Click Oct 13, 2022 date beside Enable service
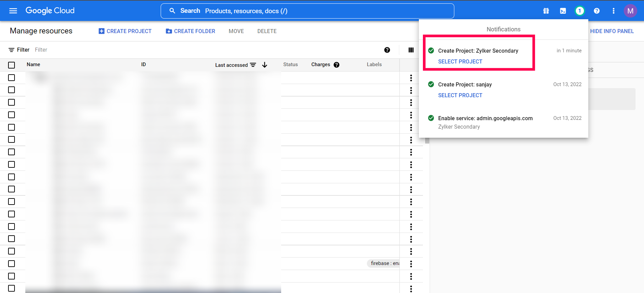644x293 pixels. coord(567,118)
